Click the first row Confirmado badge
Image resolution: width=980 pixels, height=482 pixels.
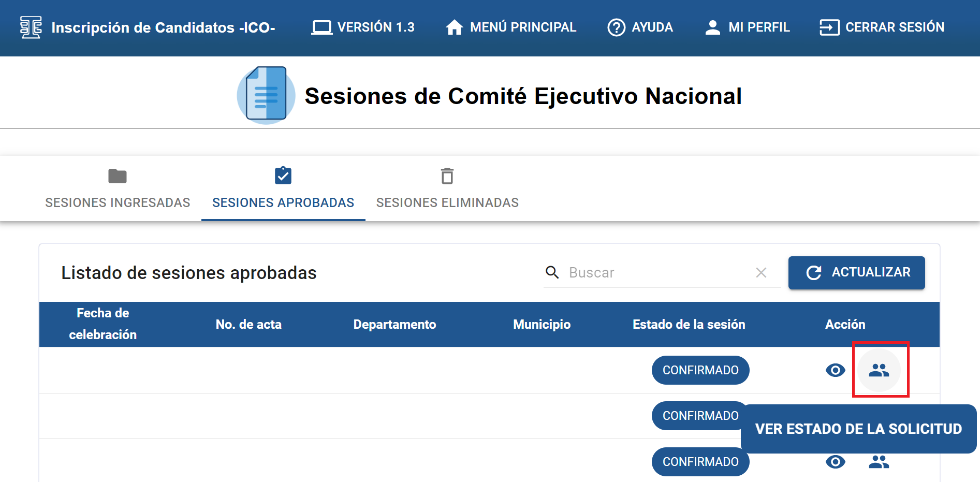700,370
